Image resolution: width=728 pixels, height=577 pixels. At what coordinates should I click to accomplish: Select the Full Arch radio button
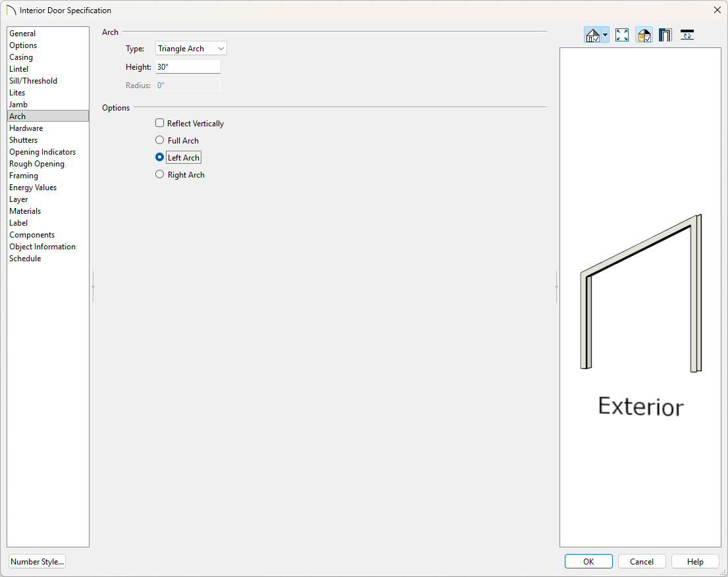pos(160,140)
